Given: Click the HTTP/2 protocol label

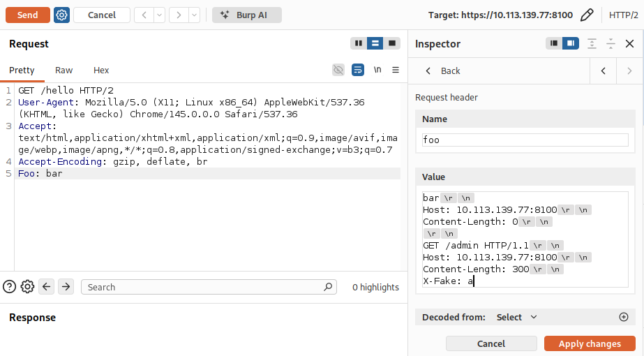Looking at the screenshot, I should tap(623, 15).
